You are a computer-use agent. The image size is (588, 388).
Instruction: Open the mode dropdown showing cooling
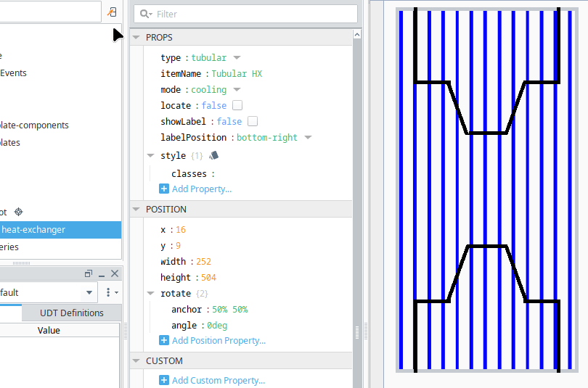click(x=237, y=89)
